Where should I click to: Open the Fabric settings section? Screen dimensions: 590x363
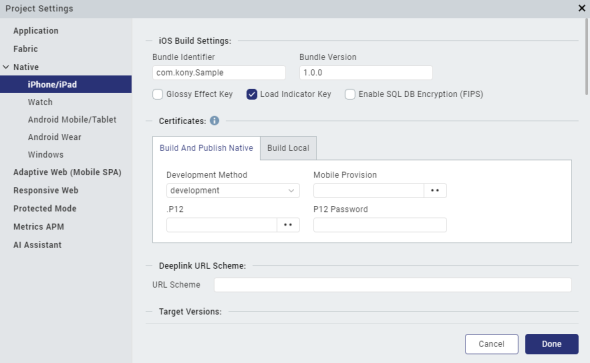[x=26, y=49]
